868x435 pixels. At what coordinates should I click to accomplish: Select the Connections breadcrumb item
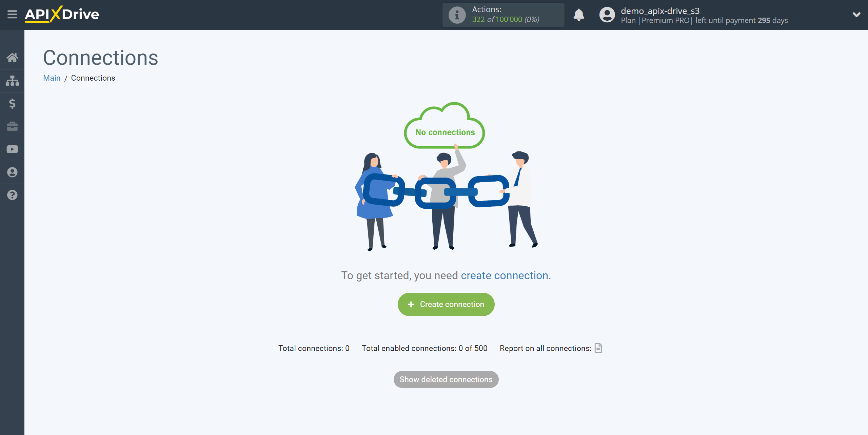pos(93,78)
